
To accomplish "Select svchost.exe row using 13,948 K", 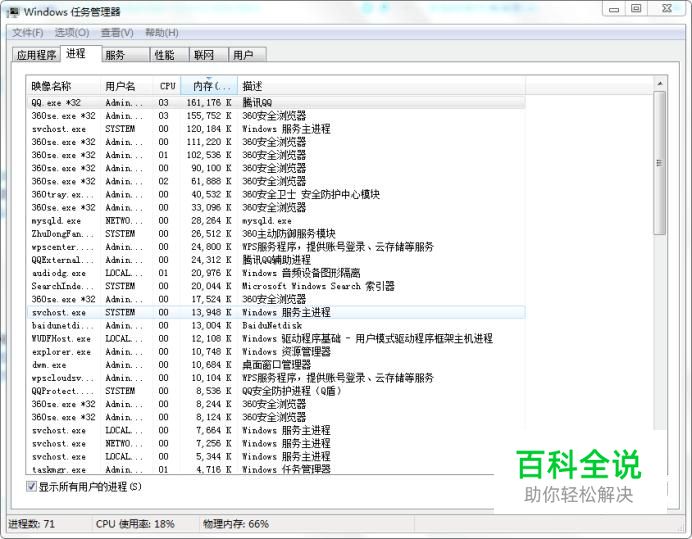I will [x=276, y=312].
